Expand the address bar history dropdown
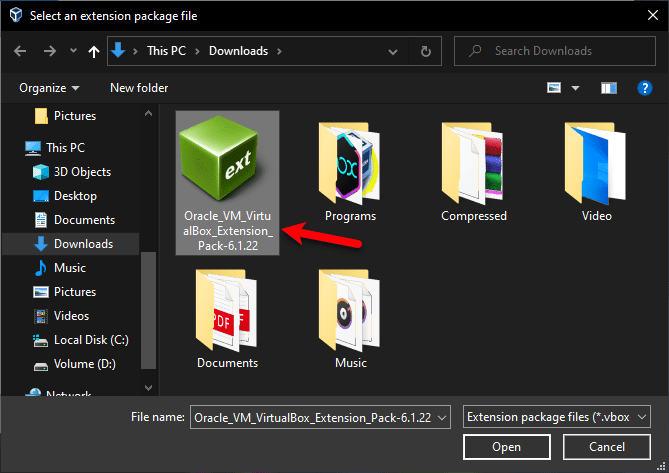Screen dimensions: 669x473 coord(393,52)
